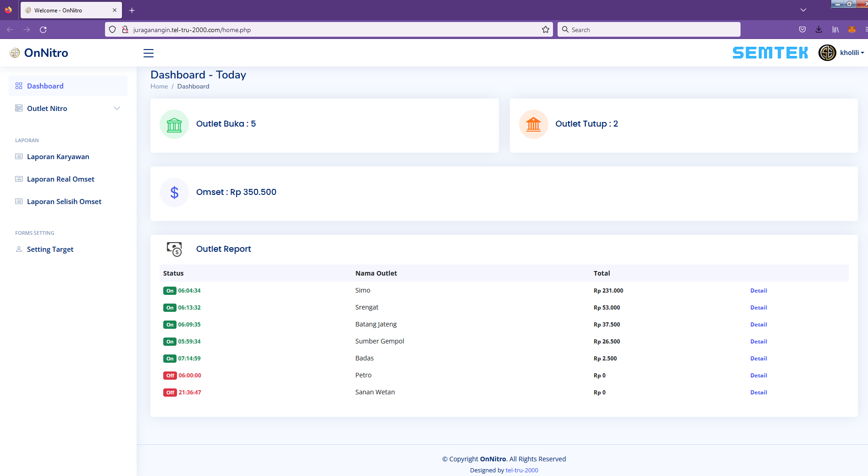Click the Home breadcrumb link
Image resolution: width=868 pixels, height=476 pixels.
[x=159, y=87]
